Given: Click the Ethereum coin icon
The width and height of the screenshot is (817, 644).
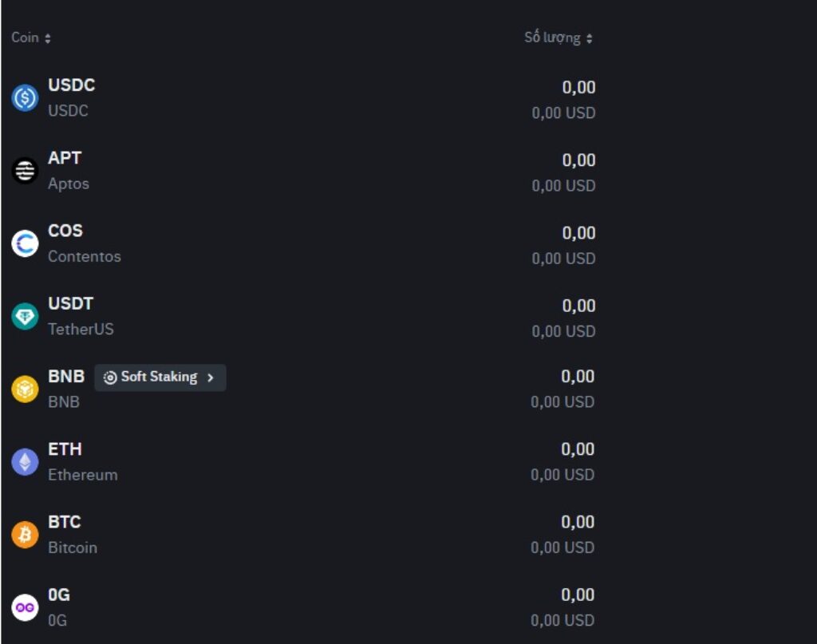Looking at the screenshot, I should tap(25, 462).
